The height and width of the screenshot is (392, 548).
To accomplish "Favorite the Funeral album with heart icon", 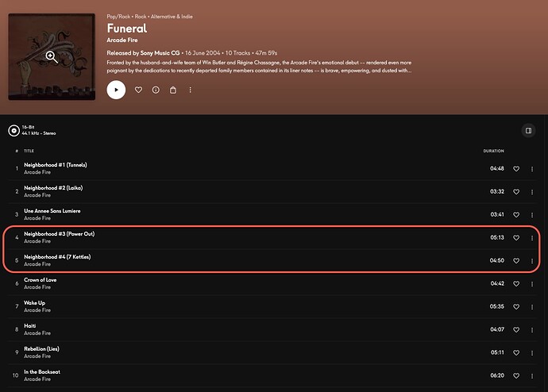I will tap(138, 90).
